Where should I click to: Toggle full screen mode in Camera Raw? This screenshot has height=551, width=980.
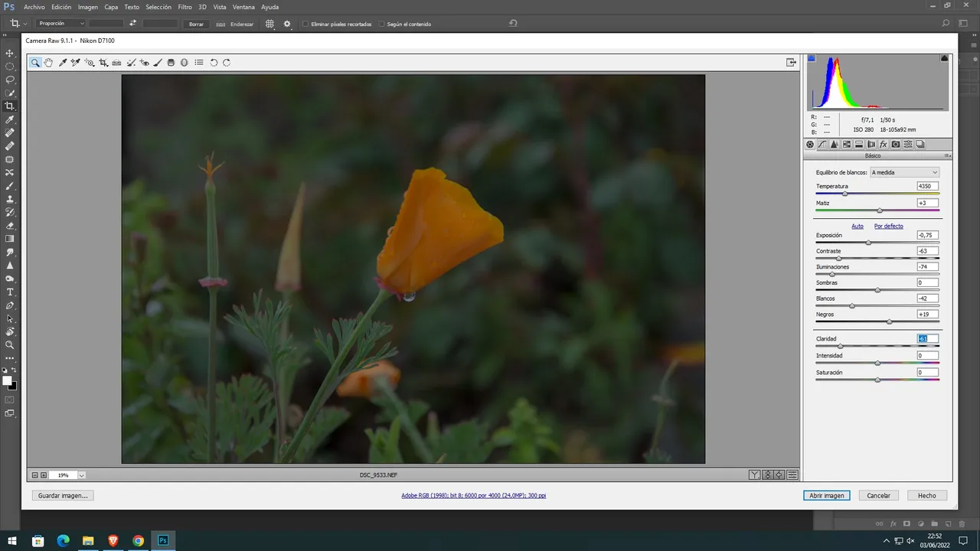coord(791,63)
